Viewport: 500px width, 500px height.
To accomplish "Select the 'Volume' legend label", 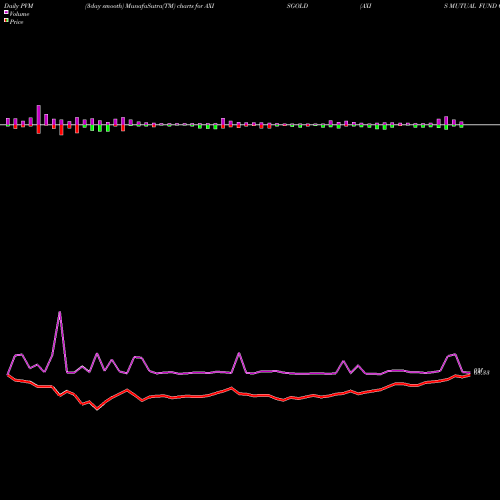I will pos(19,14).
